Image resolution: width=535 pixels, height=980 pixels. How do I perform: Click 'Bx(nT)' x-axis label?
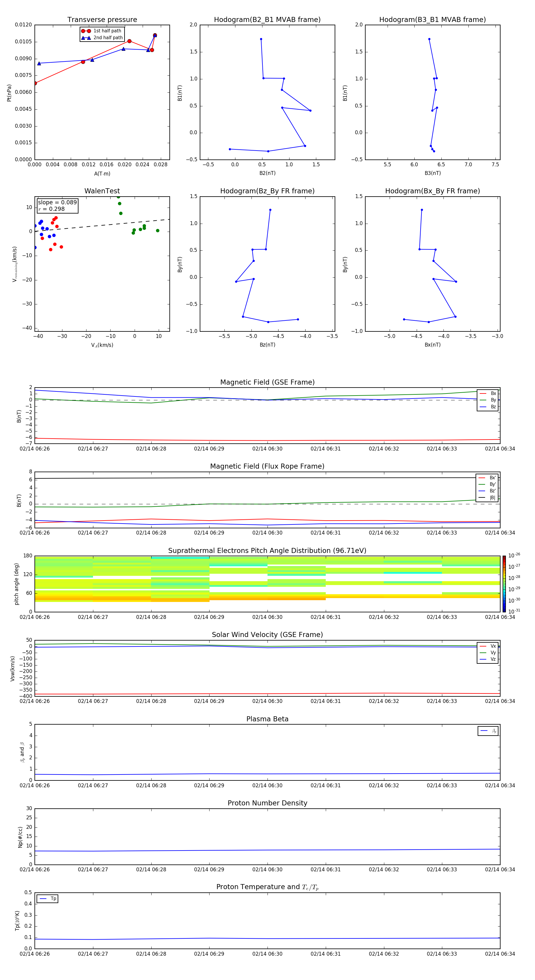tap(432, 345)
